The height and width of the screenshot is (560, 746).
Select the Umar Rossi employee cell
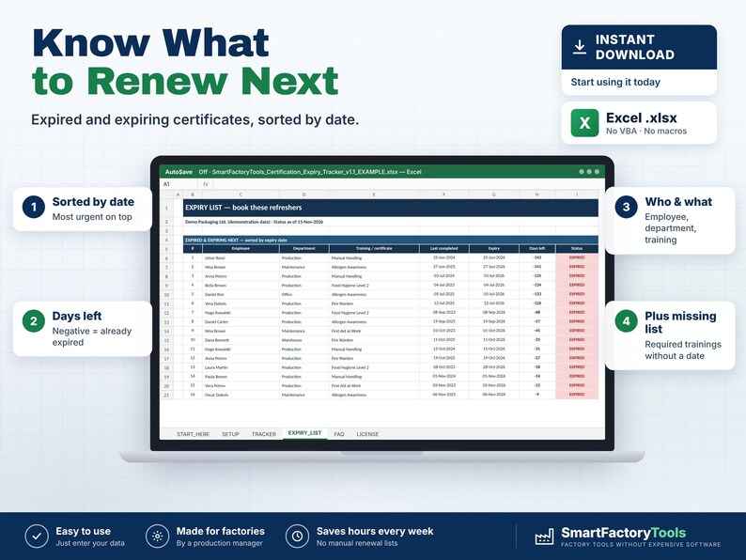point(241,257)
